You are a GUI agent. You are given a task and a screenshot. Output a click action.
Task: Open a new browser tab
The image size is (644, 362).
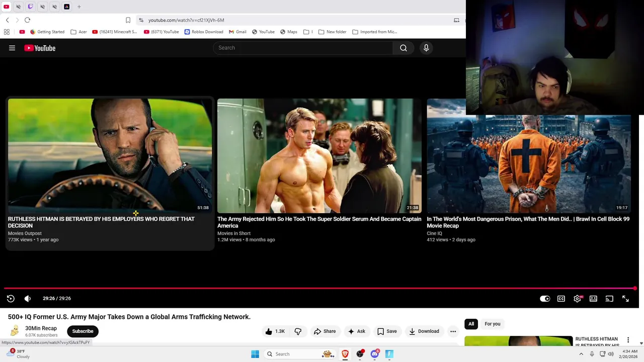coord(79,7)
